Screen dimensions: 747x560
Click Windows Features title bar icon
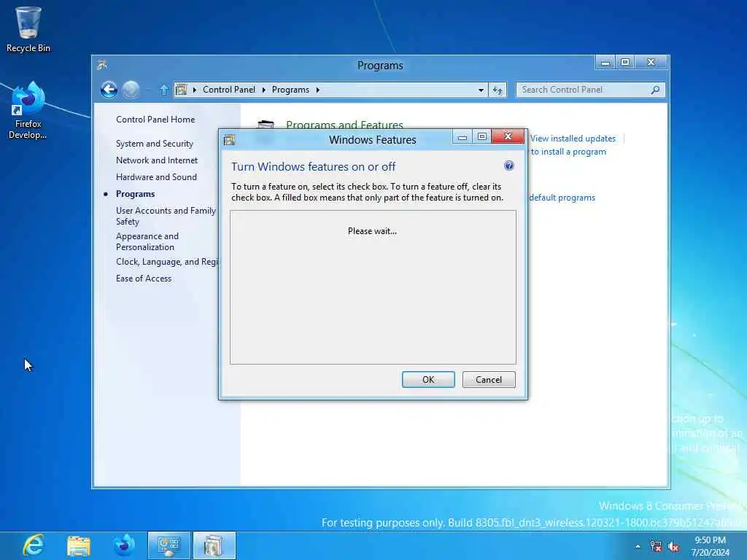[229, 139]
